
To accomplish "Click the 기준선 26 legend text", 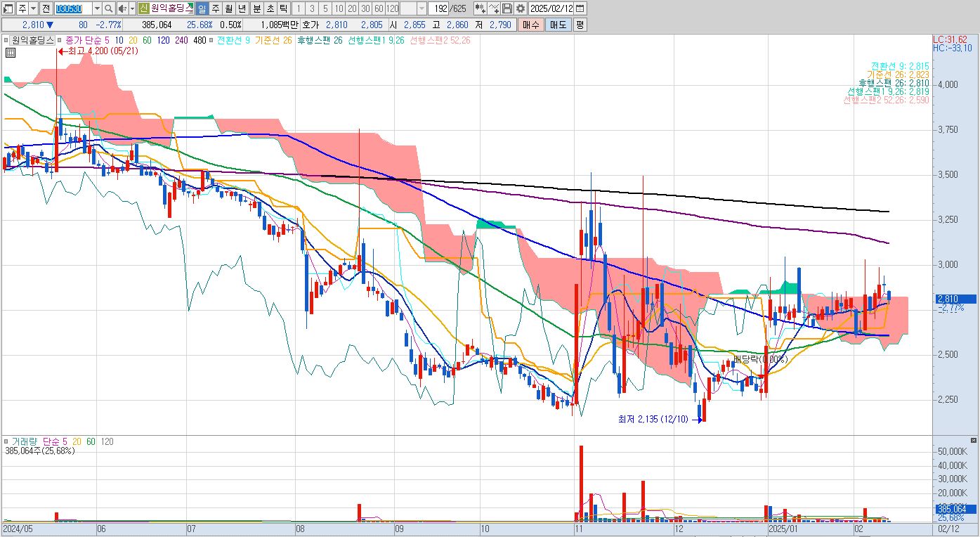I will coord(274,40).
